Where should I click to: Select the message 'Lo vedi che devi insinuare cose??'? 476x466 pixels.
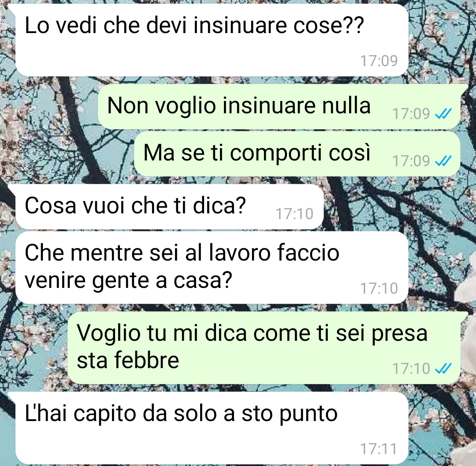(212, 40)
